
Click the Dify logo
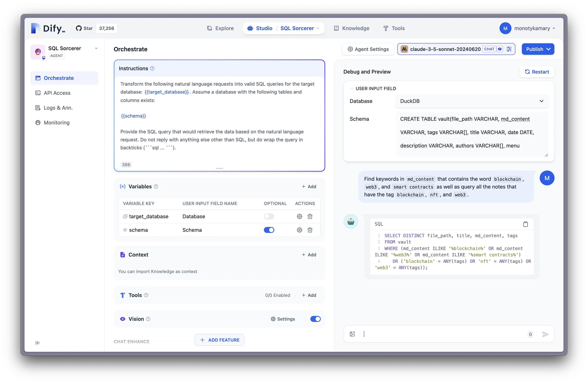click(x=48, y=28)
